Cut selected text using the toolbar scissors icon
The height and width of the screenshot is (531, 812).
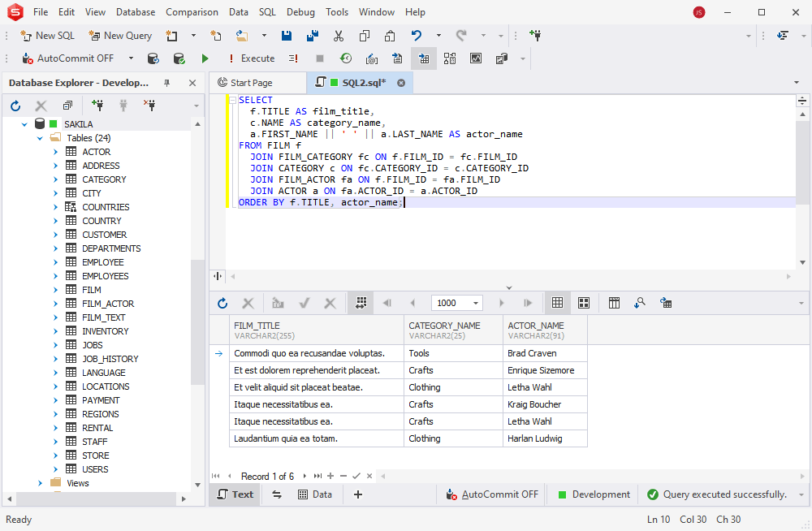coord(339,36)
